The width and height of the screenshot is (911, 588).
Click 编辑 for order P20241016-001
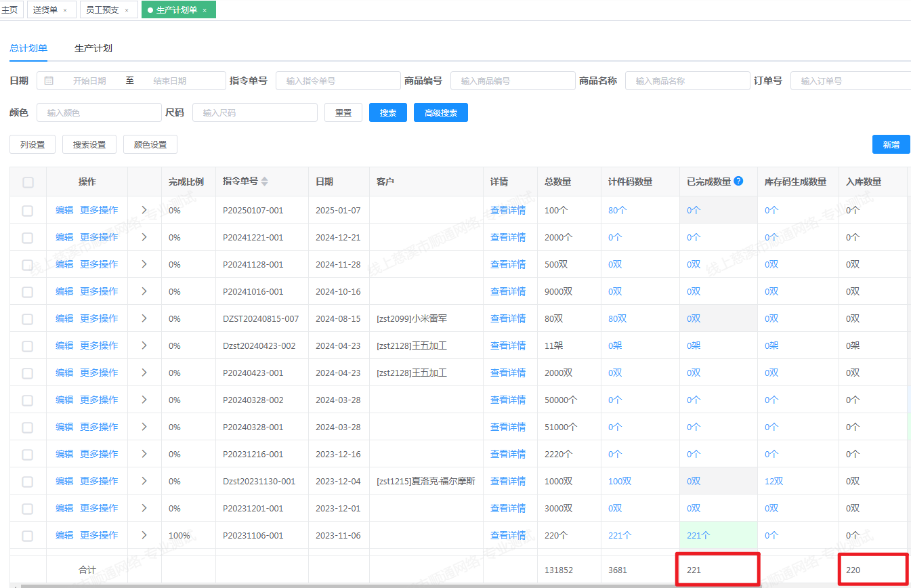pyautogui.click(x=64, y=291)
